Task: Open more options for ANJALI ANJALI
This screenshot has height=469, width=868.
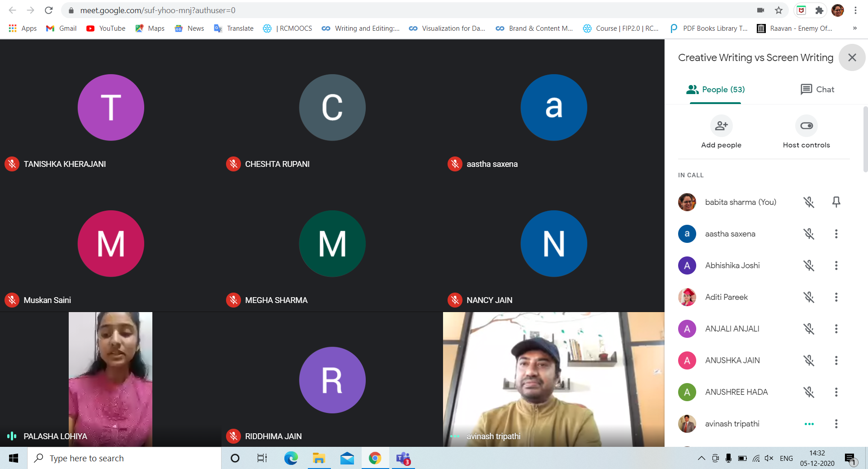Action: point(836,329)
